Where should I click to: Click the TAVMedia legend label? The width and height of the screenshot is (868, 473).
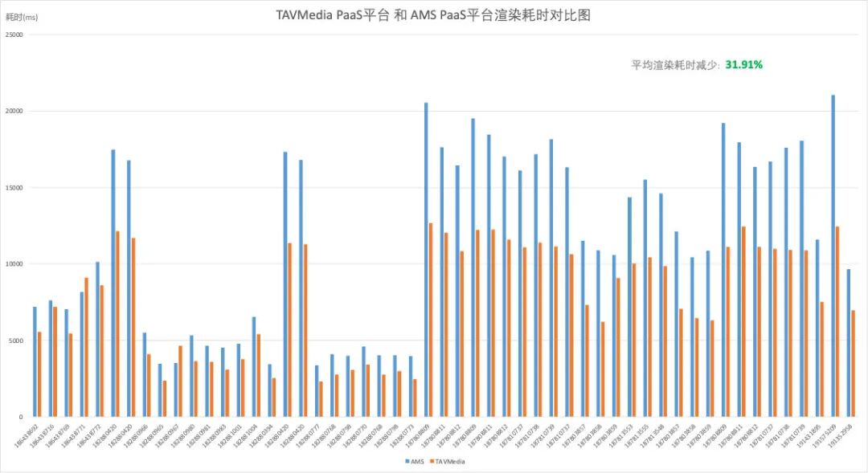(450, 462)
